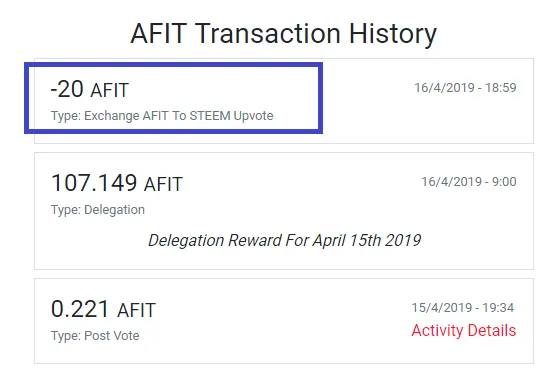Click the 16/4/2019 - 9:00 timestamp
This screenshot has width=551, height=370.
tap(469, 182)
